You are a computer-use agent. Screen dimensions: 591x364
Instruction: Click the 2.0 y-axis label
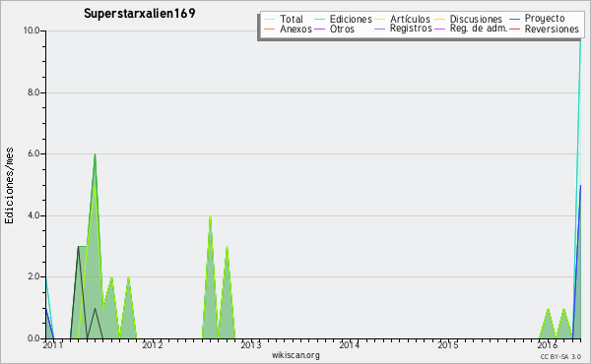pos(33,276)
